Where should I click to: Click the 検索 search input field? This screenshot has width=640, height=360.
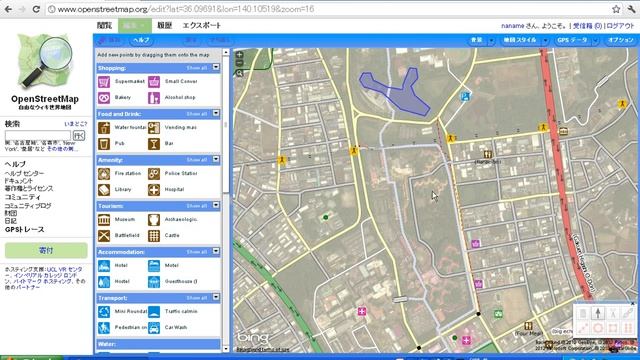38,136
